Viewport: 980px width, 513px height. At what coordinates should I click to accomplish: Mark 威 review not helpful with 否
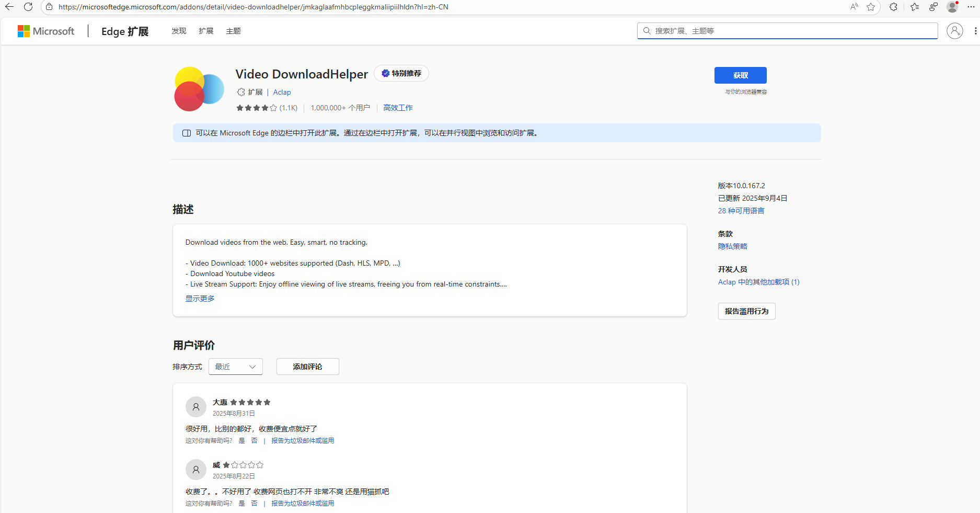pyautogui.click(x=254, y=504)
